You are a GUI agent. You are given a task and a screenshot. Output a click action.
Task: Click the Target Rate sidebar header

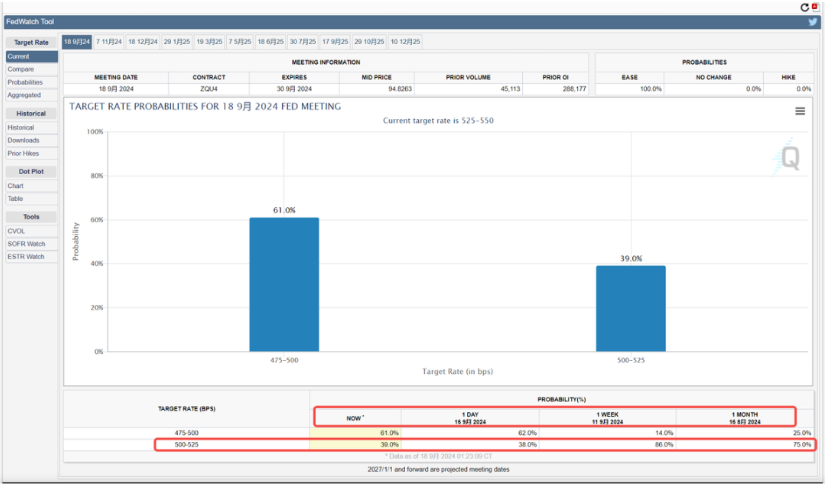31,42
